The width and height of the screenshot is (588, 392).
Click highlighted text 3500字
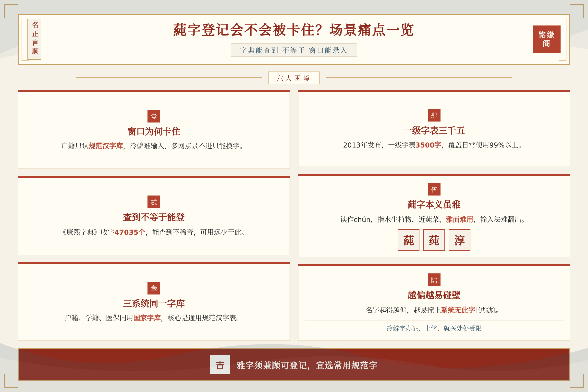click(x=428, y=145)
